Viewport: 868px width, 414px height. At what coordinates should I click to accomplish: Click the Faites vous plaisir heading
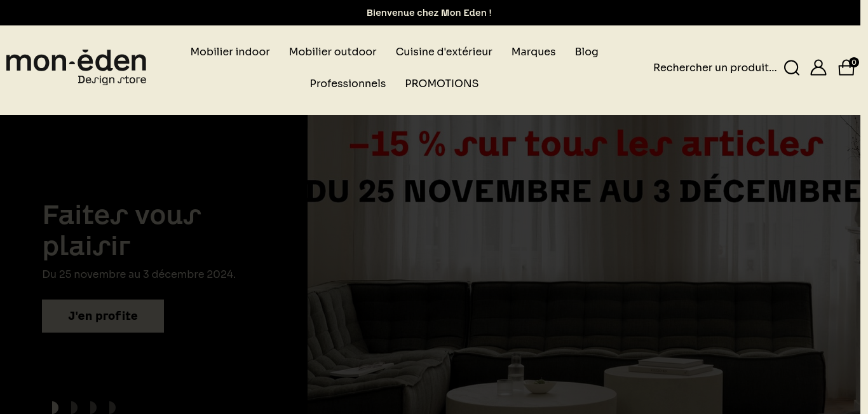pos(122,230)
